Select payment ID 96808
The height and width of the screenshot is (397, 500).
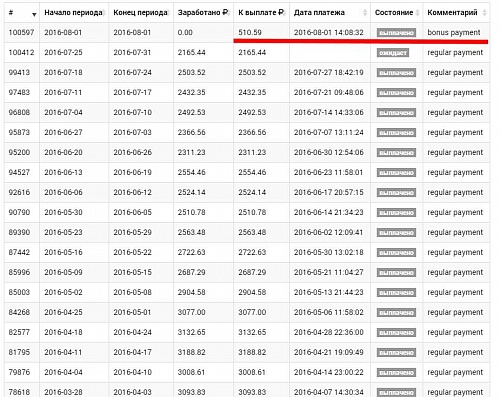[x=19, y=112]
